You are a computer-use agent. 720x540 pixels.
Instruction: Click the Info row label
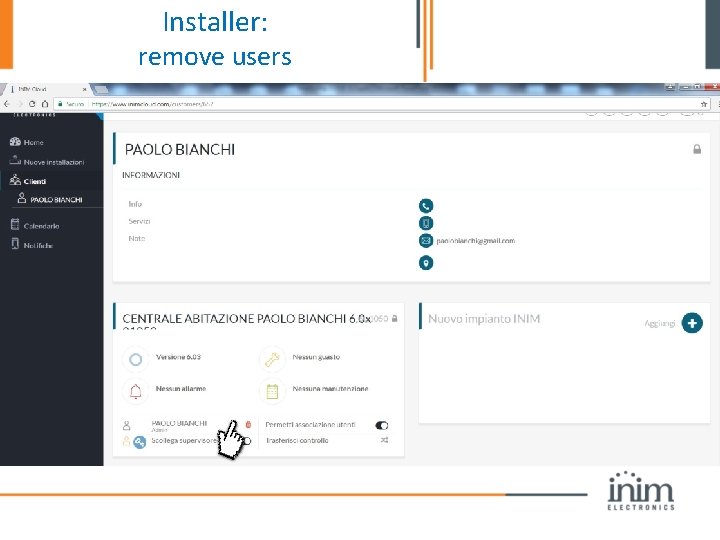click(135, 204)
